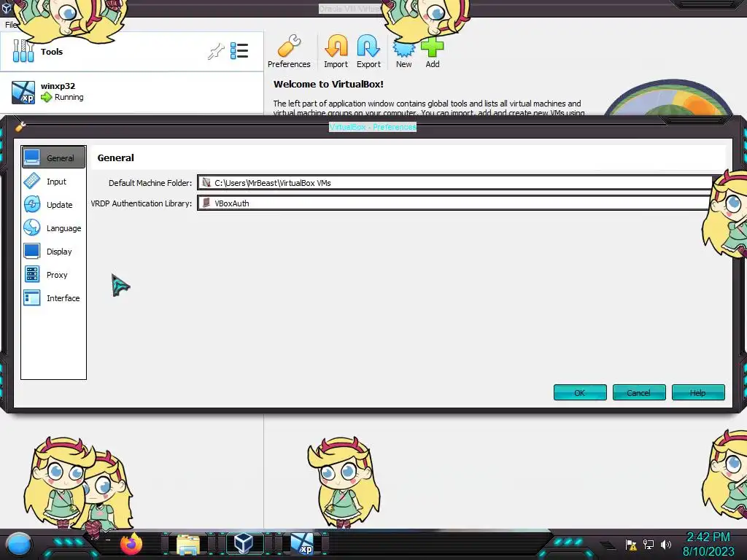Create a New virtual machine
Viewport: 747px width, 560px height.
point(403,52)
